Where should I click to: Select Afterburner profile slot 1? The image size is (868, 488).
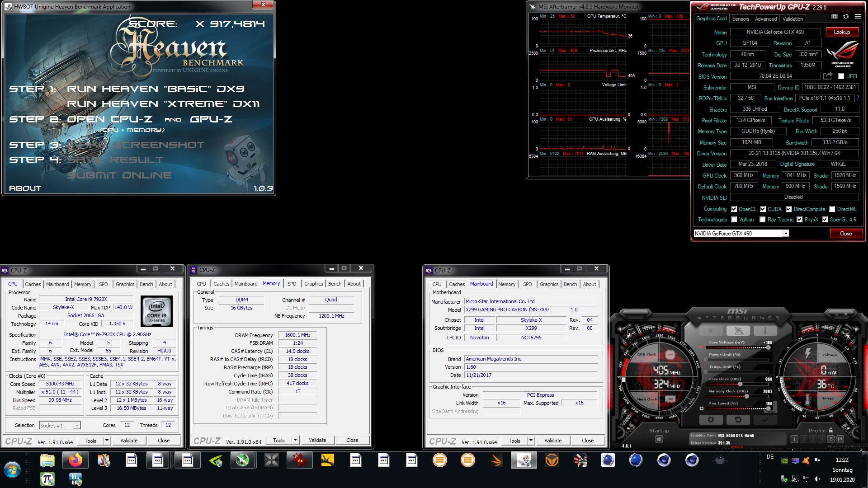(x=794, y=439)
